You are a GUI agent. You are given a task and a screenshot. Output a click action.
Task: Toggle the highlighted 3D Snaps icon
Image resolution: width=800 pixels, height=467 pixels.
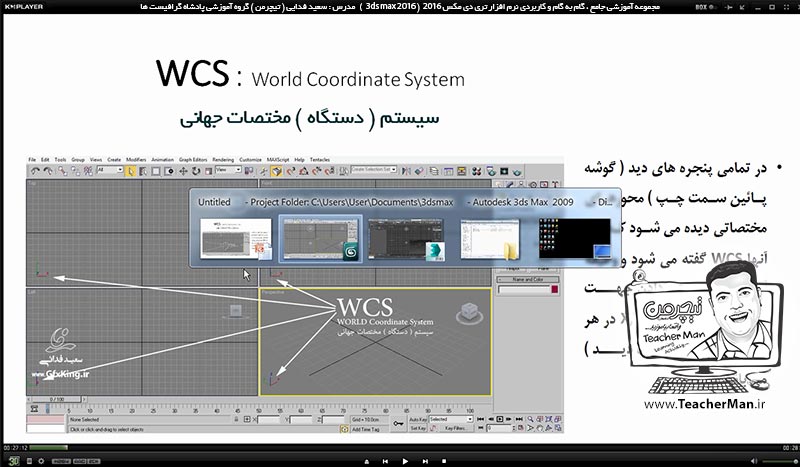pyautogui.click(x=276, y=171)
